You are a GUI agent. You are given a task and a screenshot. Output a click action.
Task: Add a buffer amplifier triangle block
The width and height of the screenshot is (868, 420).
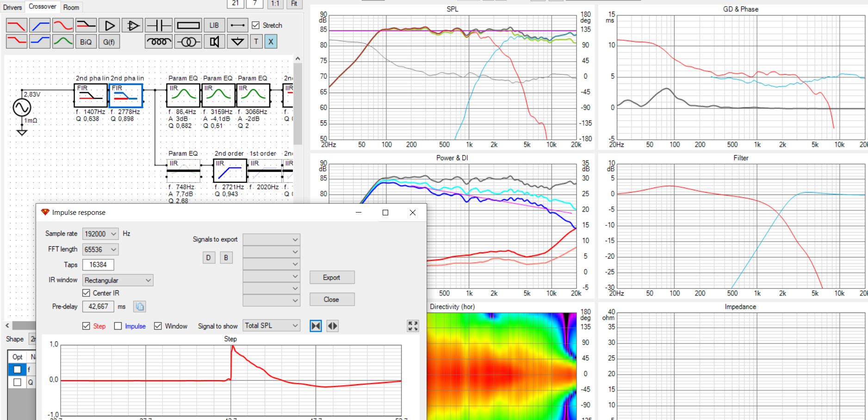(110, 25)
